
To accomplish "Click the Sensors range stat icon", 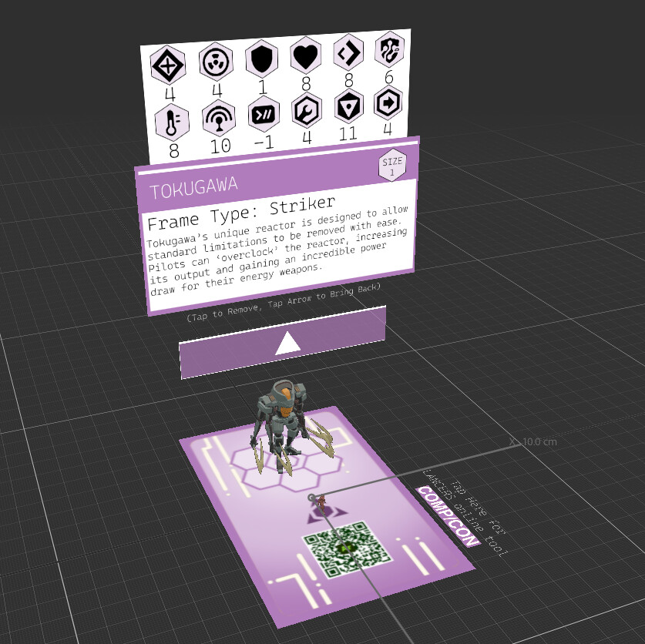I will point(220,119).
